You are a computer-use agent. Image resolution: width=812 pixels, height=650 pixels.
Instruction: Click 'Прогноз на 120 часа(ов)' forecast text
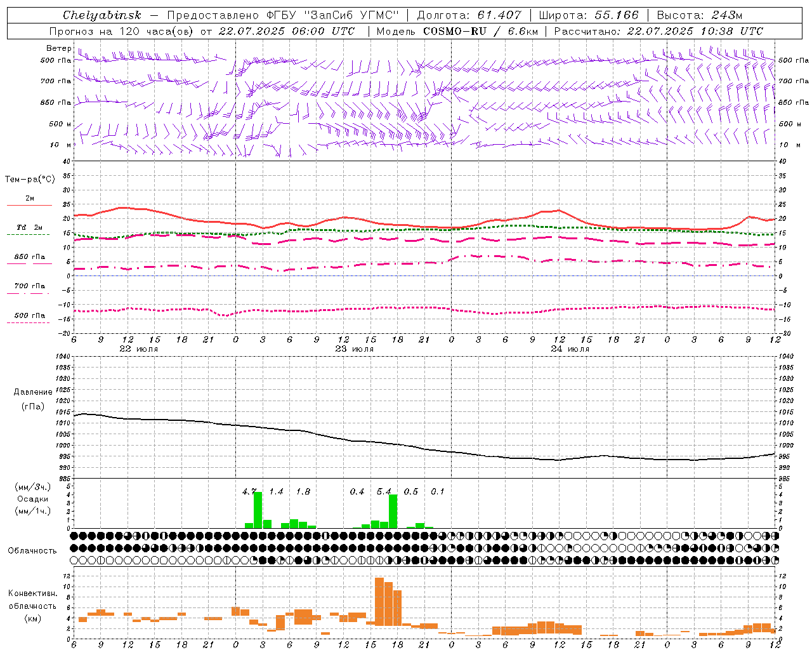pyautogui.click(x=122, y=30)
